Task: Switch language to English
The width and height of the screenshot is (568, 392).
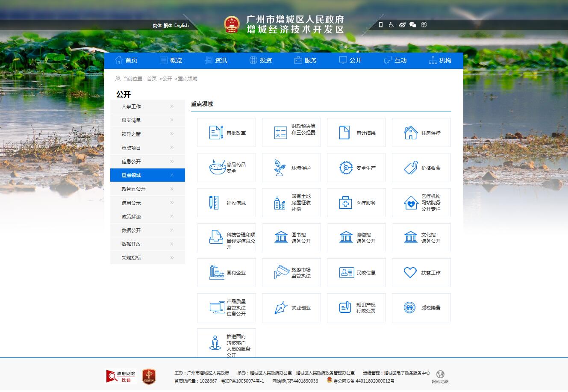Action: [181, 26]
